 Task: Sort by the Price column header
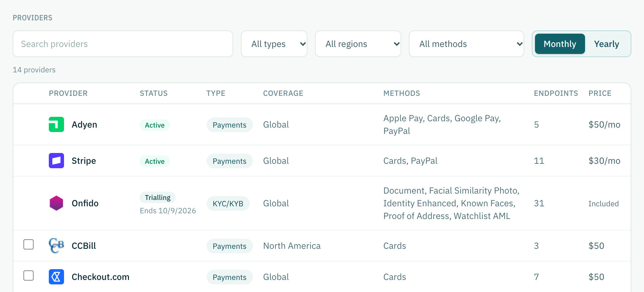tap(600, 93)
